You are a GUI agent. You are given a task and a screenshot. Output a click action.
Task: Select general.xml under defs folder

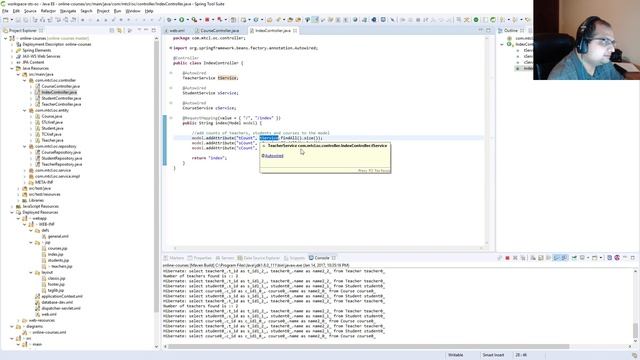[x=58, y=236]
